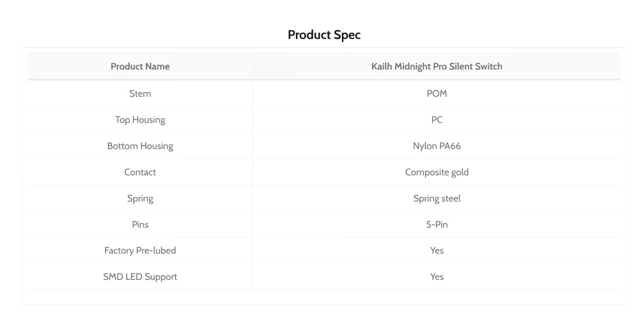Click the Composite gold contact value
Viewport: 644px width, 323px height.
[437, 173]
